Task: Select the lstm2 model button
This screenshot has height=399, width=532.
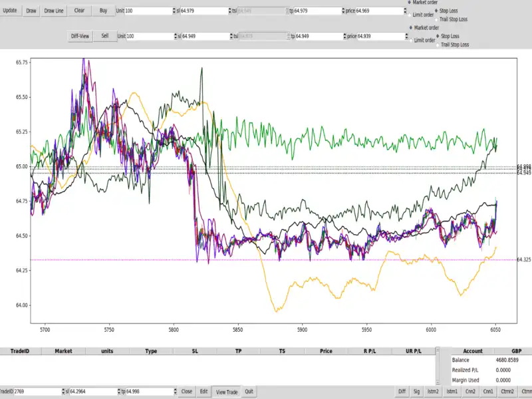Action: (434, 392)
